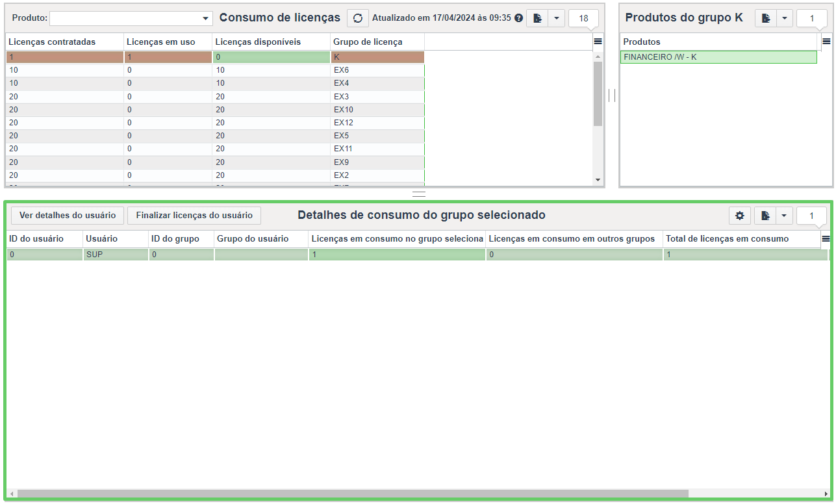Select the EX9 license group row
This screenshot has width=836, height=504.
[215, 162]
